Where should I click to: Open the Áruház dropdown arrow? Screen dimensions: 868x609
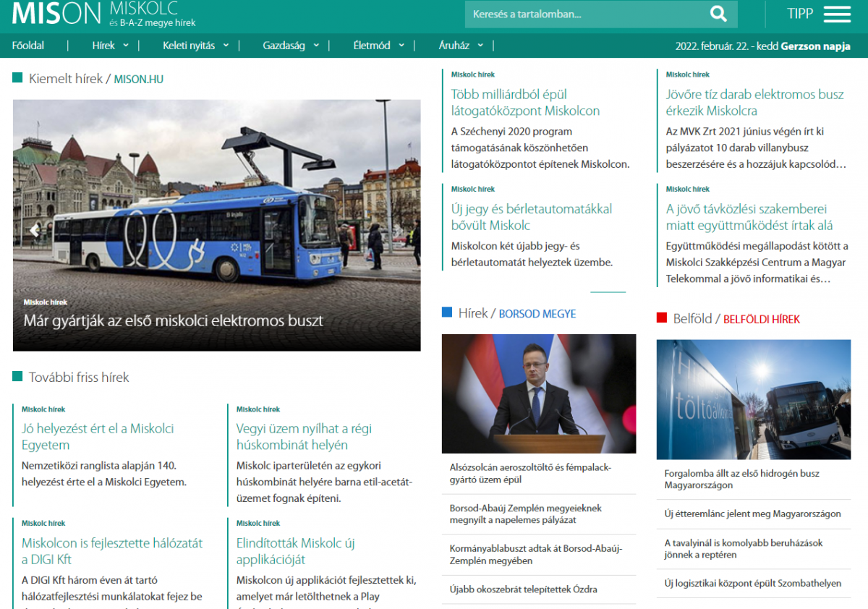[x=480, y=45]
